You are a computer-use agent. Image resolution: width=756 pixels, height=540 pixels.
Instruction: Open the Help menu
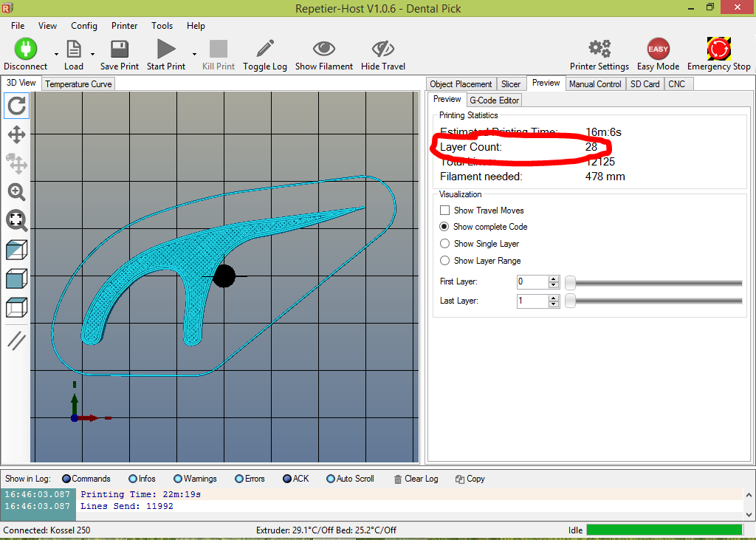point(196,26)
